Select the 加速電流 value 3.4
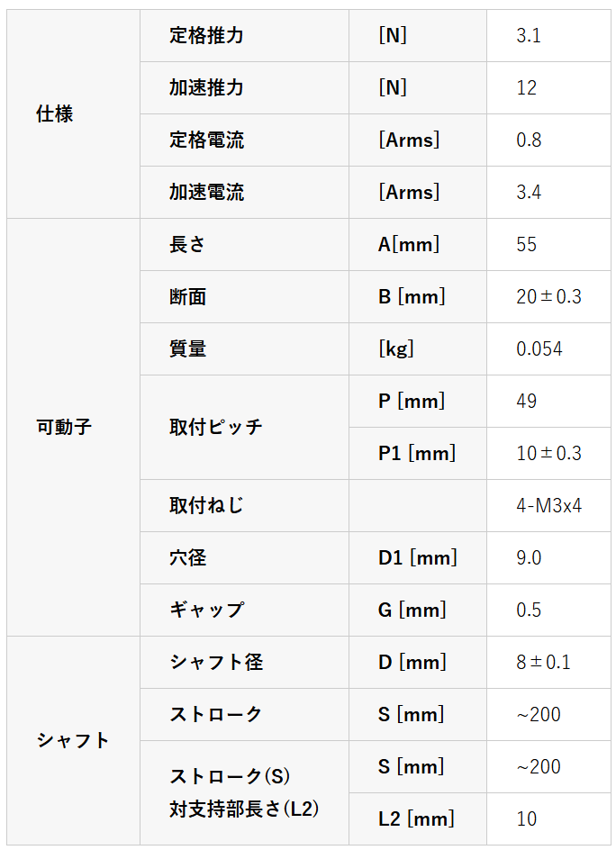616x850 pixels. click(x=529, y=193)
